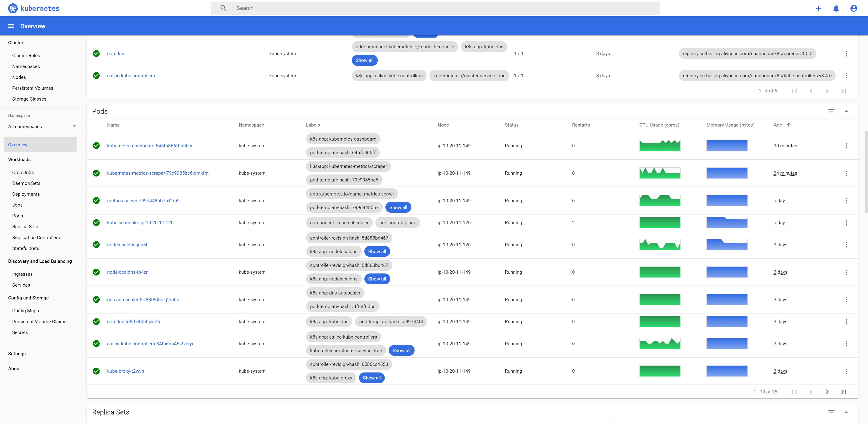Select Overview in sidebar

(x=40, y=145)
